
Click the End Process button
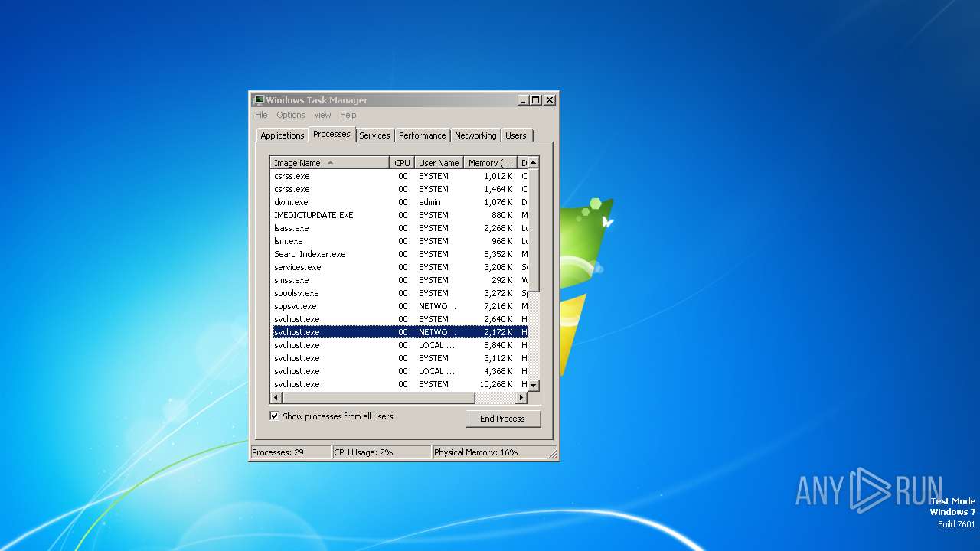click(x=502, y=419)
